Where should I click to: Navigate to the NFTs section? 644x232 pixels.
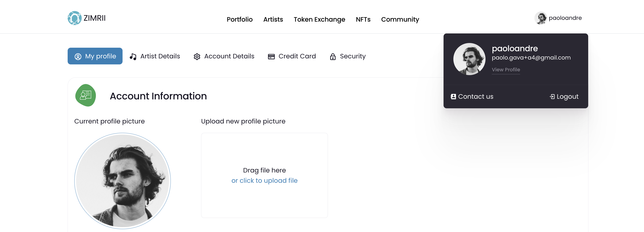click(x=363, y=19)
